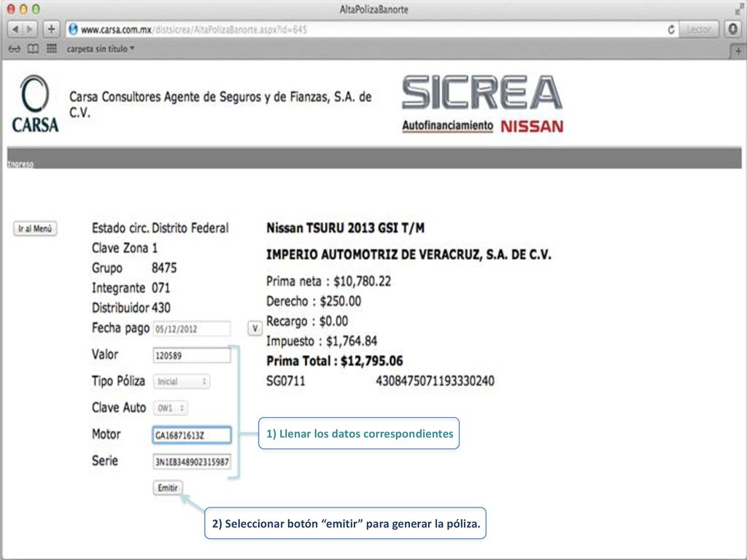Click the V button beside Fecha pago
The height and width of the screenshot is (560, 747).
pyautogui.click(x=255, y=328)
